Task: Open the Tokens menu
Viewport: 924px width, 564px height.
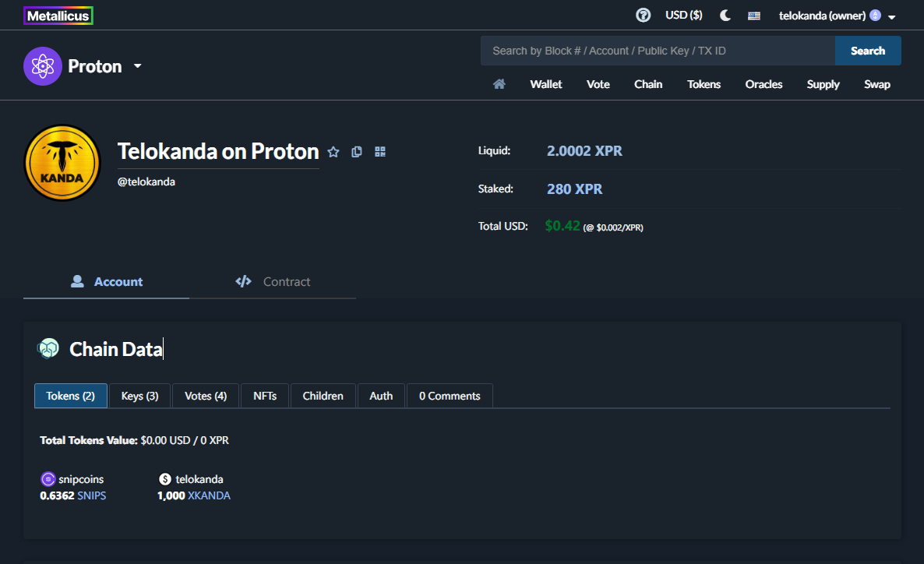Action: click(x=704, y=84)
